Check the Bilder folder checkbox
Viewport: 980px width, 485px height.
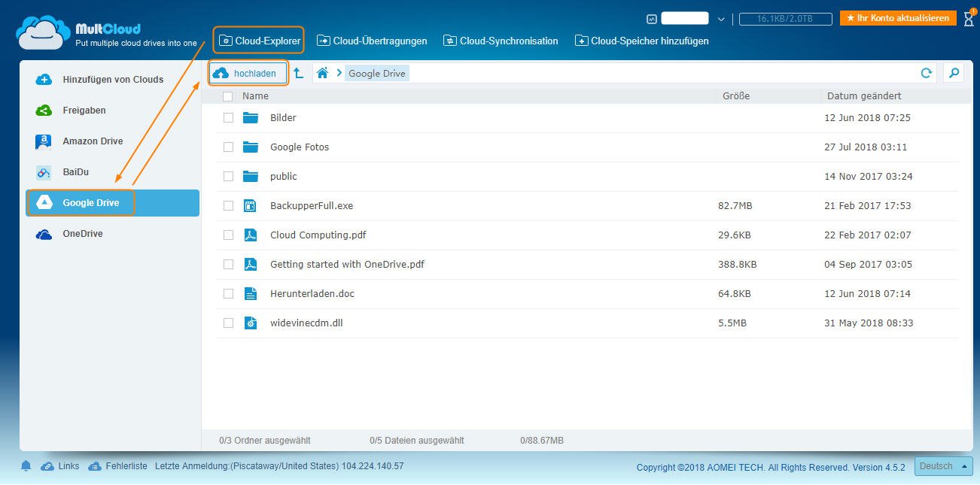[x=228, y=117]
